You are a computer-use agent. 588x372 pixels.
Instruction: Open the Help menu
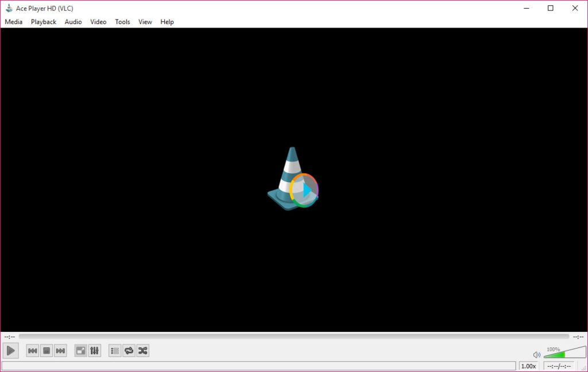167,22
